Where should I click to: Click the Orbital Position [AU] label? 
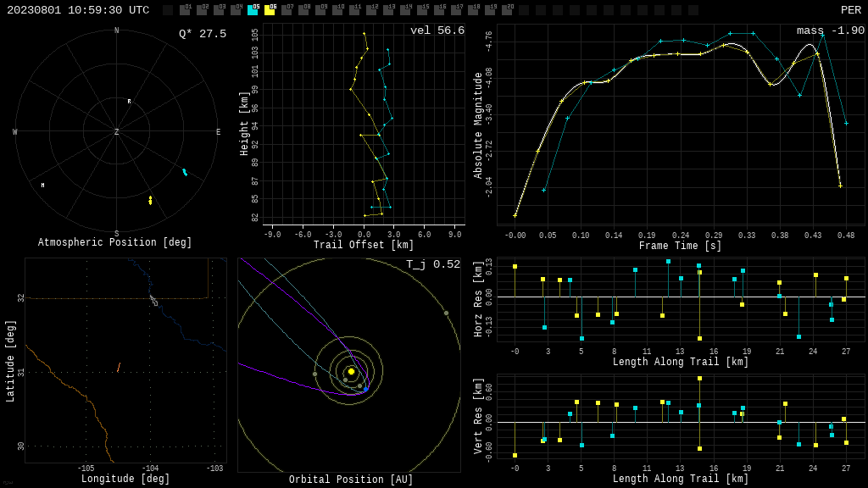pyautogui.click(x=351, y=480)
